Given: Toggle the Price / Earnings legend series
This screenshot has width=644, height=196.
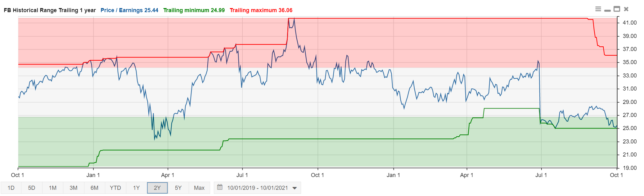Looking at the screenshot, I should pyautogui.click(x=129, y=10).
